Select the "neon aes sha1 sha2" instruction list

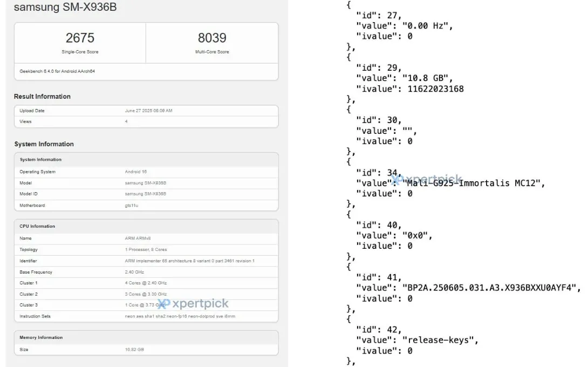point(180,316)
